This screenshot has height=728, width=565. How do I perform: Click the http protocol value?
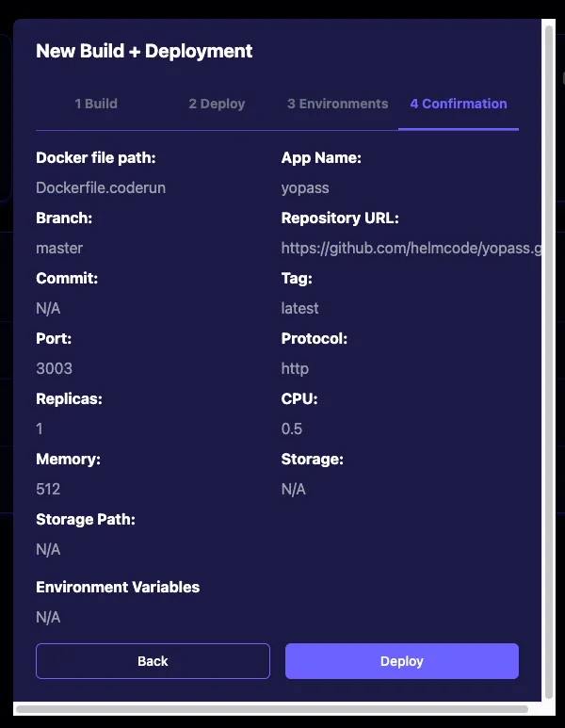[295, 368]
